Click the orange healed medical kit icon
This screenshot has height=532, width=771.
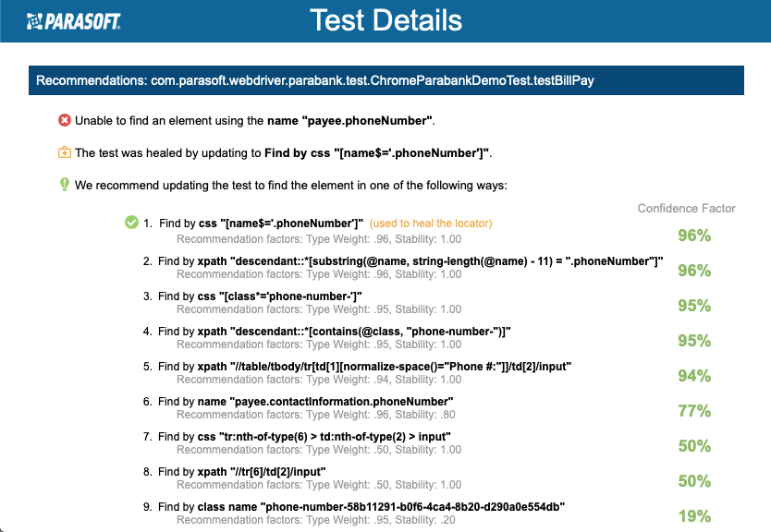click(x=65, y=152)
